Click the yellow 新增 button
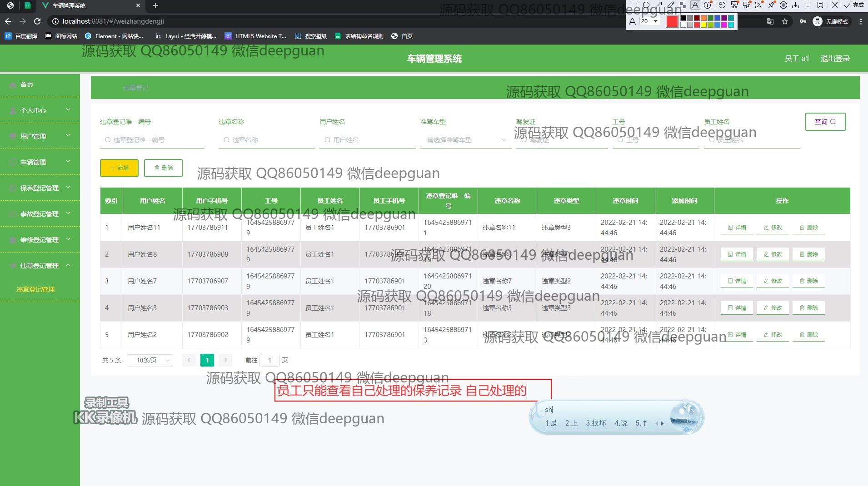 tap(119, 168)
